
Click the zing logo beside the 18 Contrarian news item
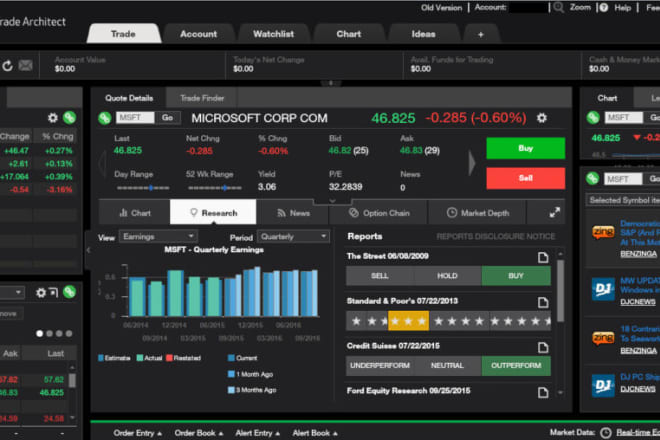pos(603,338)
